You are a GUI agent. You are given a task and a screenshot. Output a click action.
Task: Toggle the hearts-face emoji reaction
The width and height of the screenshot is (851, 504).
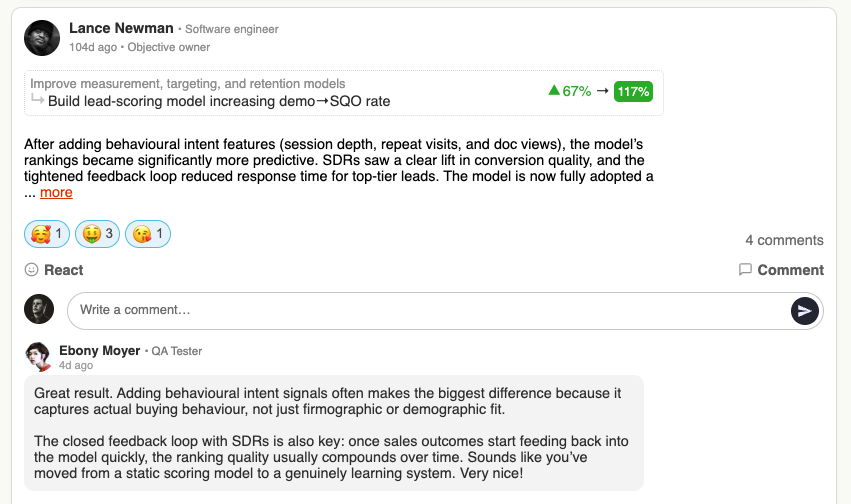point(46,235)
